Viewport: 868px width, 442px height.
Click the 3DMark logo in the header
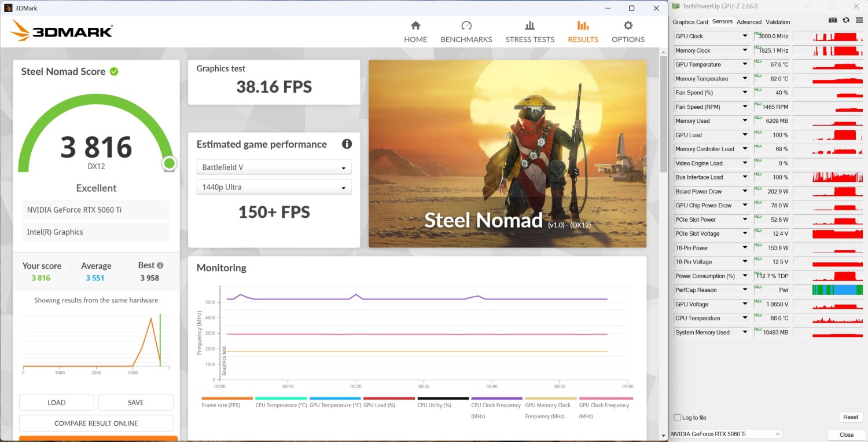click(x=61, y=31)
